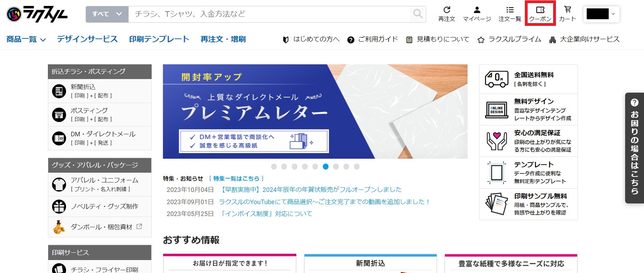Open 大企業向けサービス link

pos(590,39)
